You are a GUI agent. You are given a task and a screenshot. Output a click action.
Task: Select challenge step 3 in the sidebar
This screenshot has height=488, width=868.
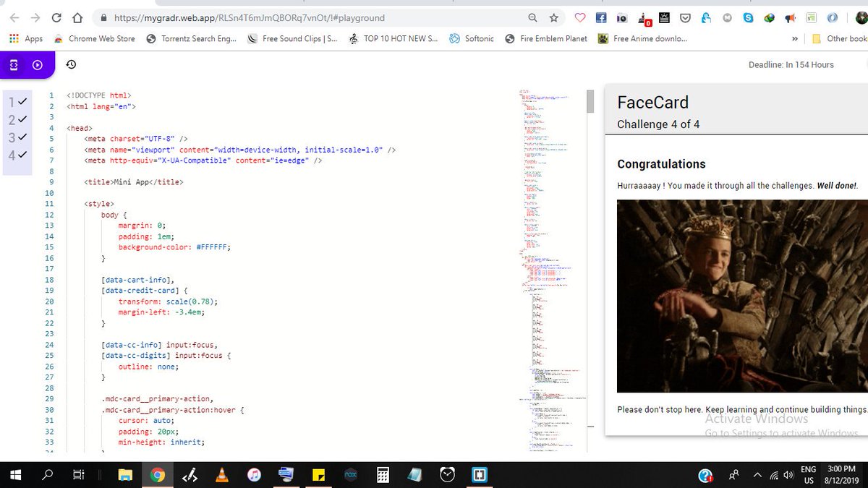coord(18,137)
